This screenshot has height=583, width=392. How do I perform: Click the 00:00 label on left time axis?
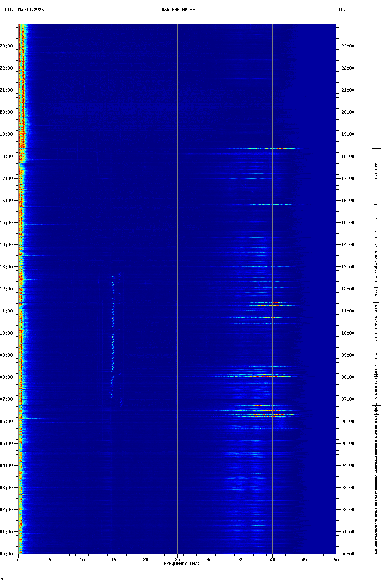click(7, 554)
